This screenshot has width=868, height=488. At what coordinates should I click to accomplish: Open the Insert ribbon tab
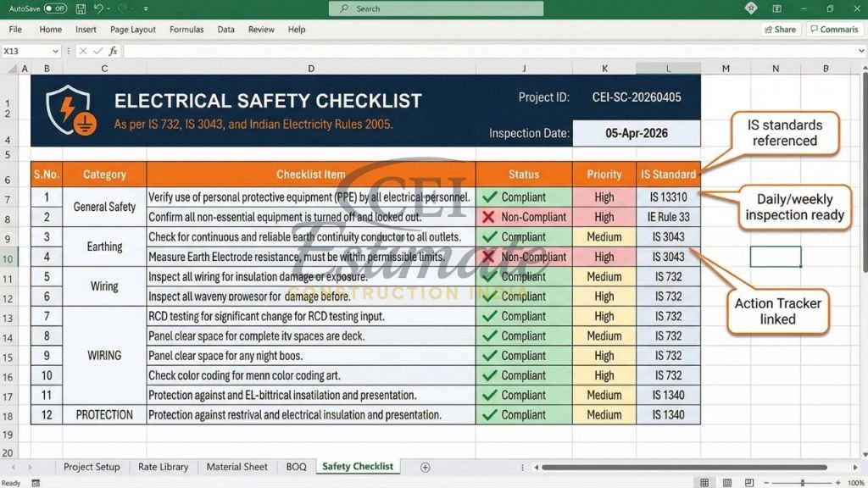86,30
